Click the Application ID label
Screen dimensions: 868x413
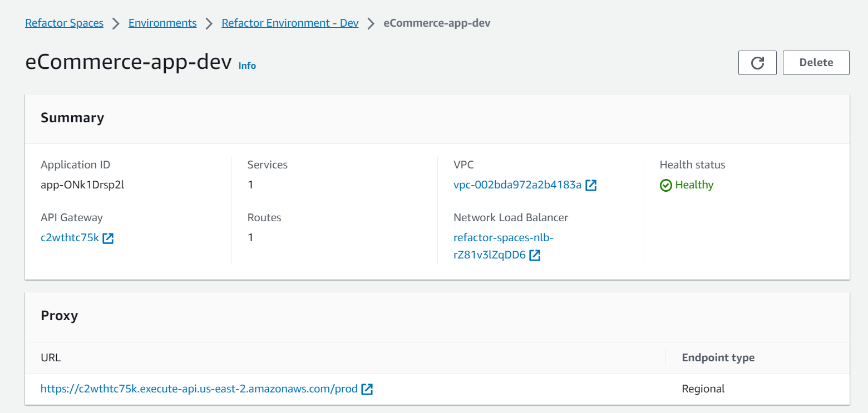(75, 165)
